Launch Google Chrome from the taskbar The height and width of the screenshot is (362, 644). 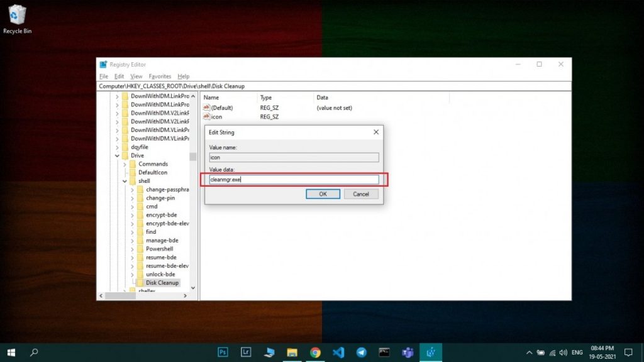coord(314,353)
